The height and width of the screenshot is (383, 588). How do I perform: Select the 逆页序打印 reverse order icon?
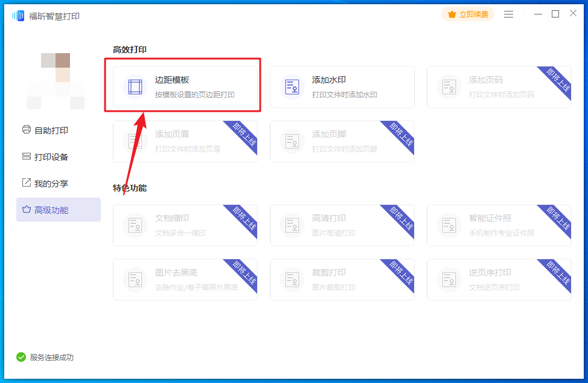tap(449, 280)
